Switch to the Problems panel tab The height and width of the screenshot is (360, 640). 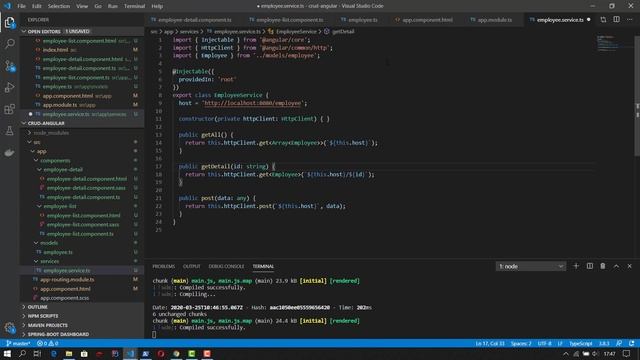(x=164, y=266)
